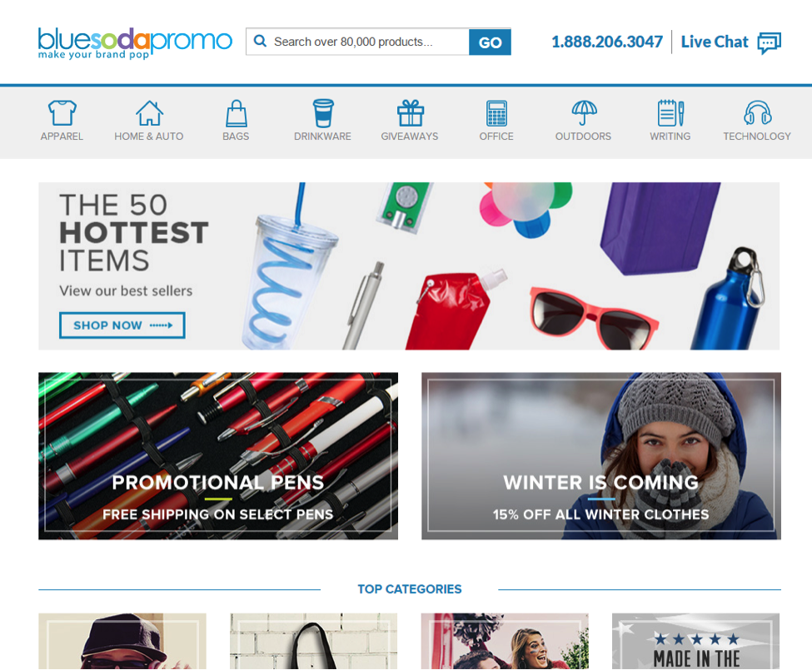812x670 pixels.
Task: Click the 1.888.206.3047 phone number
Action: pos(607,42)
